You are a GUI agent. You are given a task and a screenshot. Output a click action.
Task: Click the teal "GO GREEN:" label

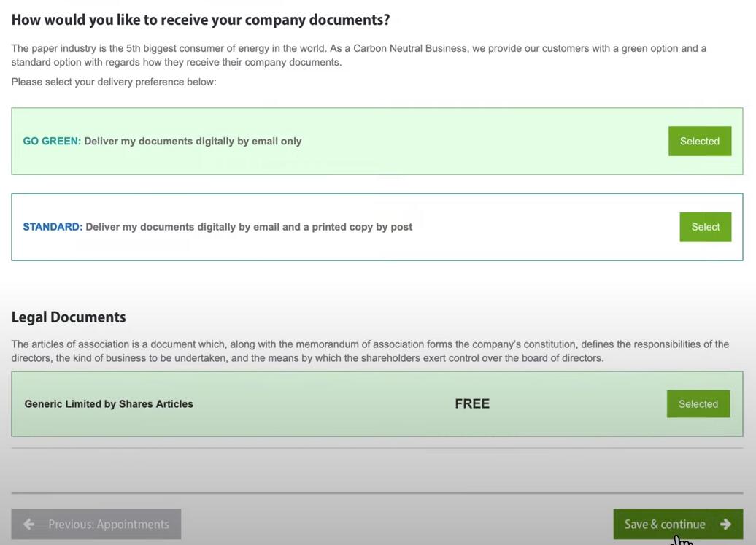52,142
